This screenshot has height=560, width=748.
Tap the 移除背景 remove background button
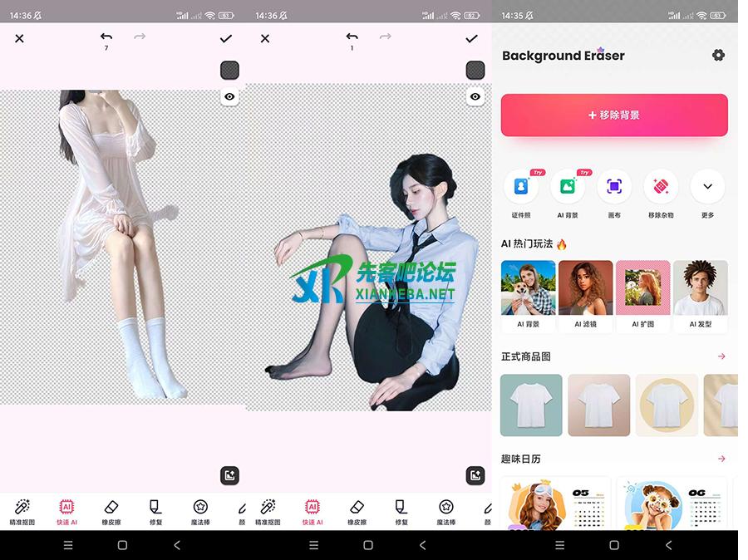point(613,115)
